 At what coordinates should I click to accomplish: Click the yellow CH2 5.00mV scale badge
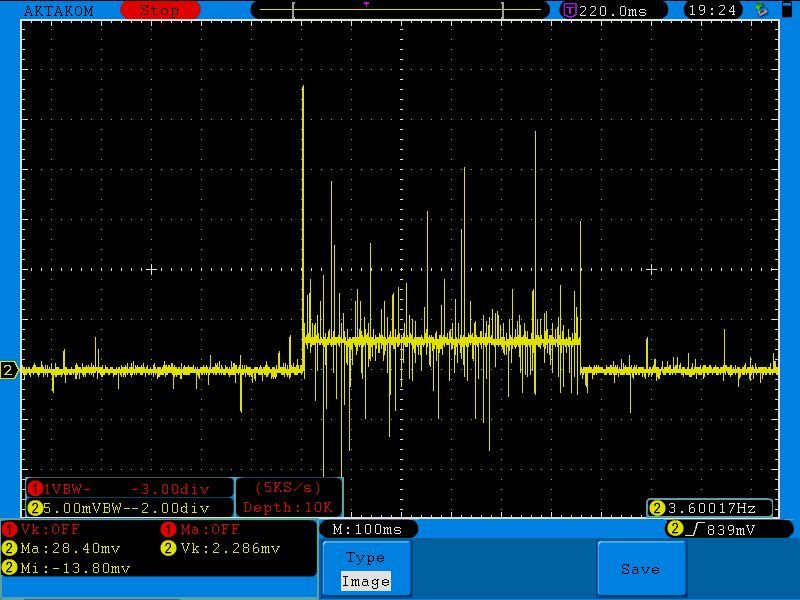pyautogui.click(x=35, y=508)
